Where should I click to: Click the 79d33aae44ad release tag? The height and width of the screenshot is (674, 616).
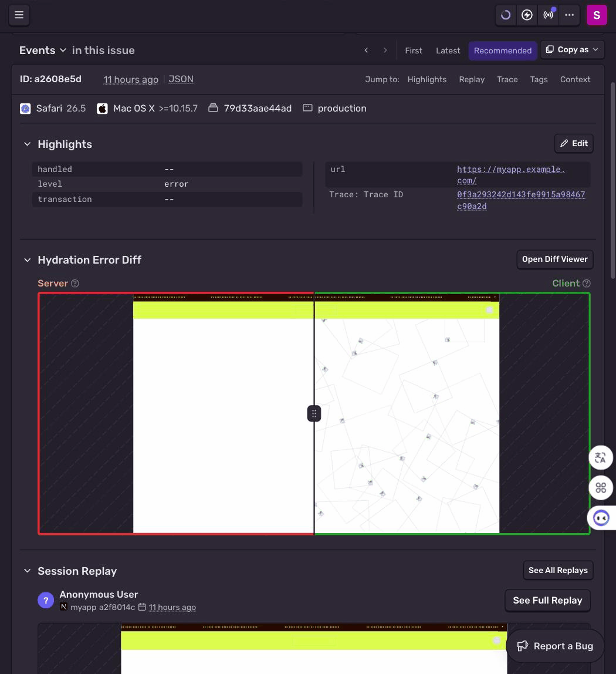tap(258, 108)
